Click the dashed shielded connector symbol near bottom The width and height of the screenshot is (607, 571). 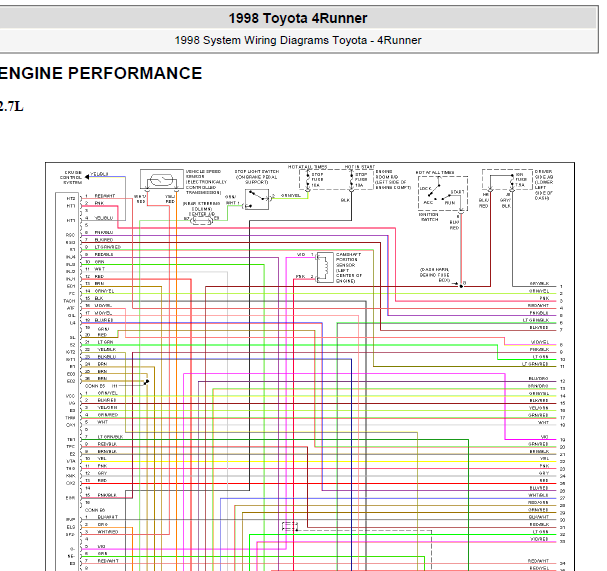pos(290,526)
